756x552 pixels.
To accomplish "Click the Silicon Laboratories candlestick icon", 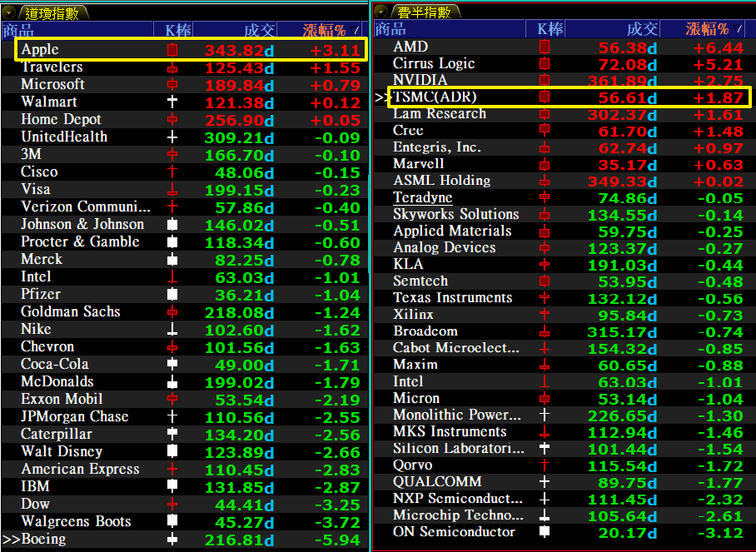I will (545, 449).
